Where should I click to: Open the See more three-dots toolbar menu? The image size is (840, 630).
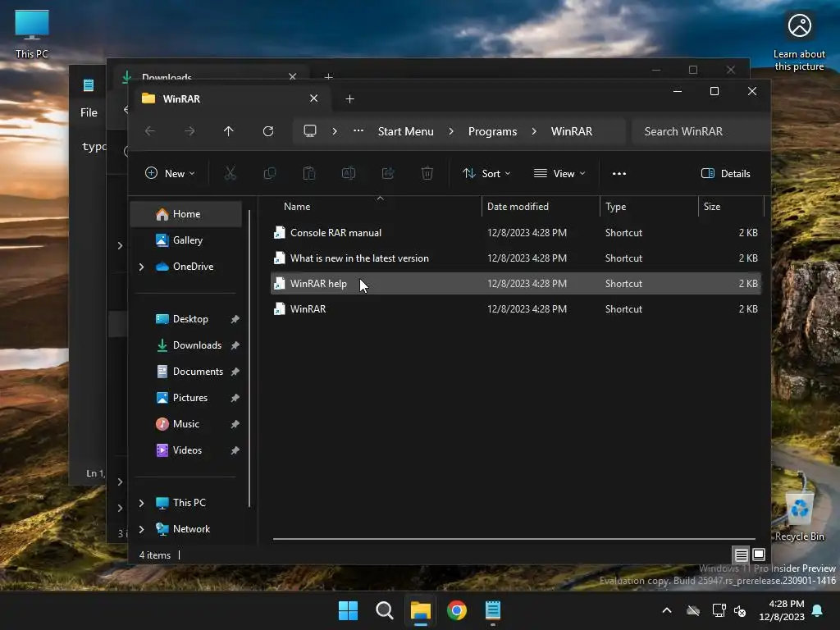(619, 174)
